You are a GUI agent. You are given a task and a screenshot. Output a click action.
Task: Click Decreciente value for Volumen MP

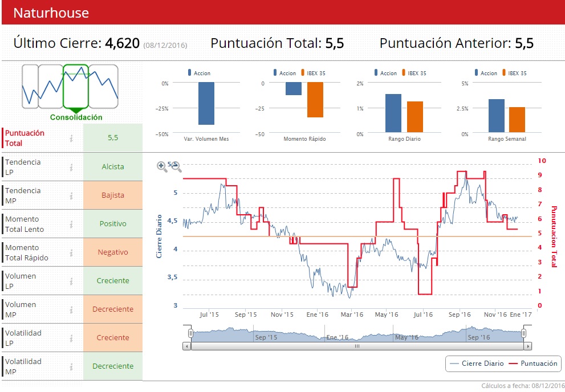113,309
